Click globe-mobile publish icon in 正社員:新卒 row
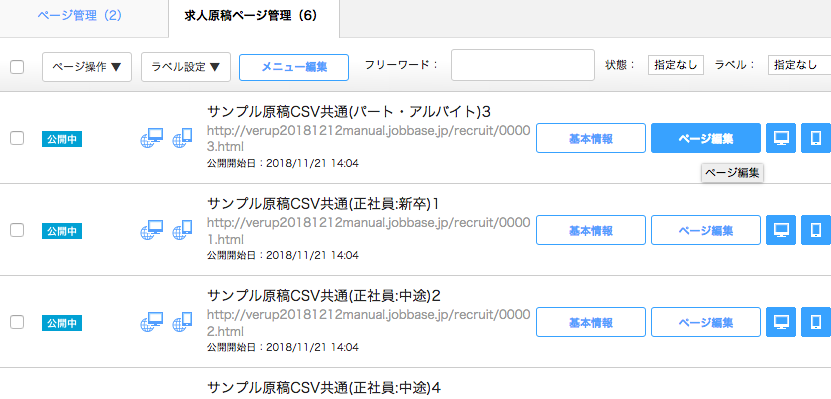The image size is (831, 399). click(182, 230)
